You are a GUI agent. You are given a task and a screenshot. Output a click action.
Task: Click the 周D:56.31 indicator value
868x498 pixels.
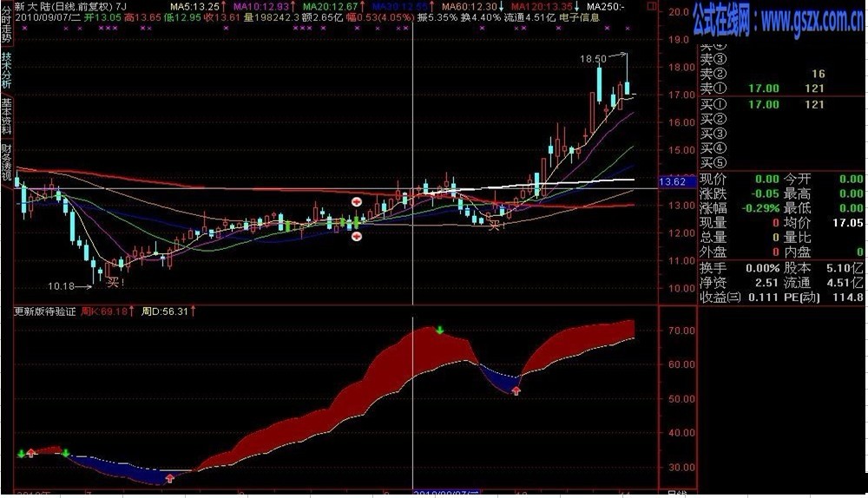tap(165, 311)
